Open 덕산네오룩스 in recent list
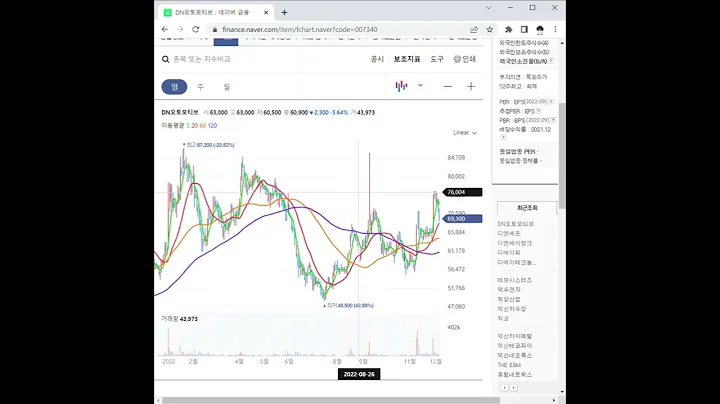720x404 pixels. (x=515, y=355)
